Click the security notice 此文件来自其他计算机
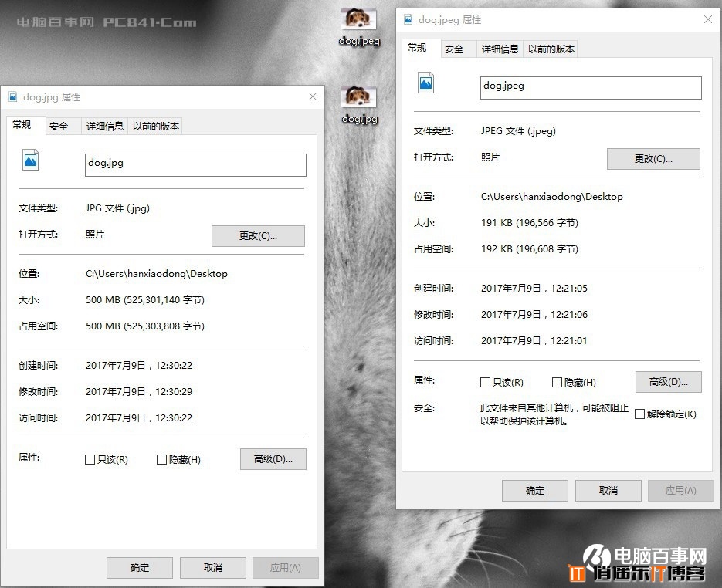722x588 pixels. click(554, 414)
